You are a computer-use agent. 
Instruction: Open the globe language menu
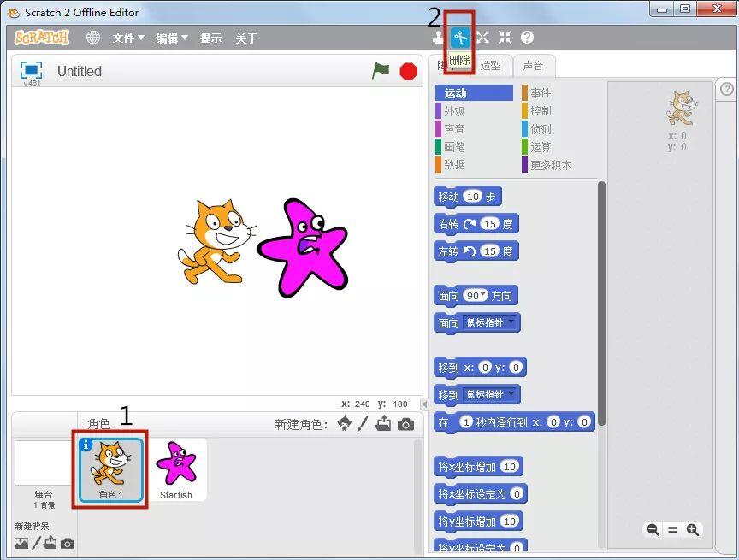[93, 38]
